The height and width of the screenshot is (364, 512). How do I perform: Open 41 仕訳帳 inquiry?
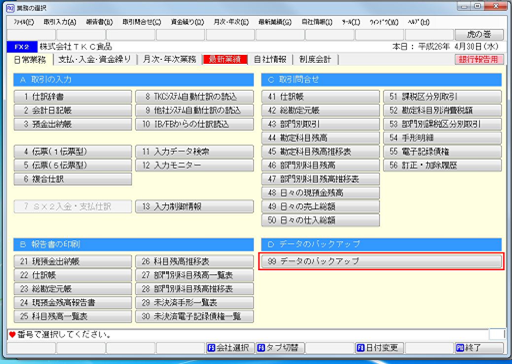(x=321, y=97)
